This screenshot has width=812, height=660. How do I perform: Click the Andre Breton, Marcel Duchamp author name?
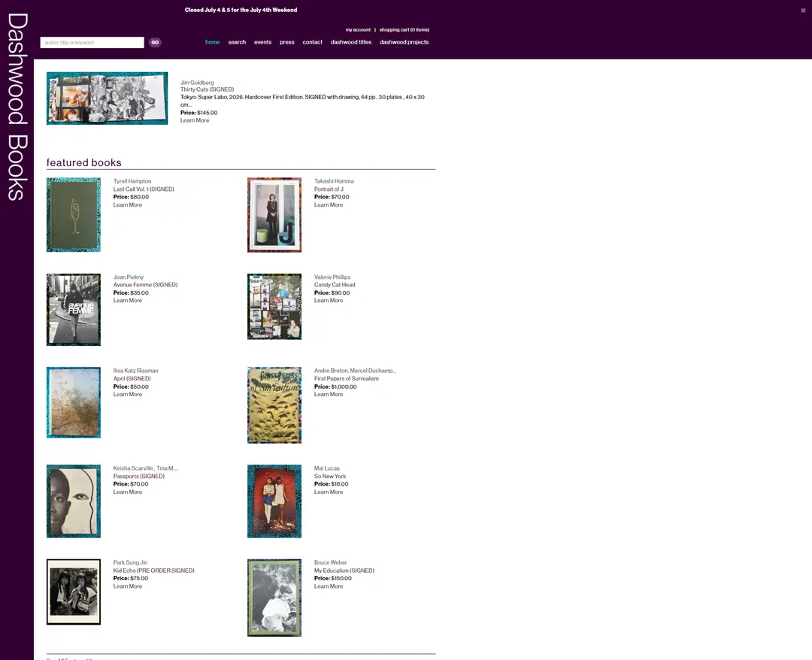tap(355, 371)
